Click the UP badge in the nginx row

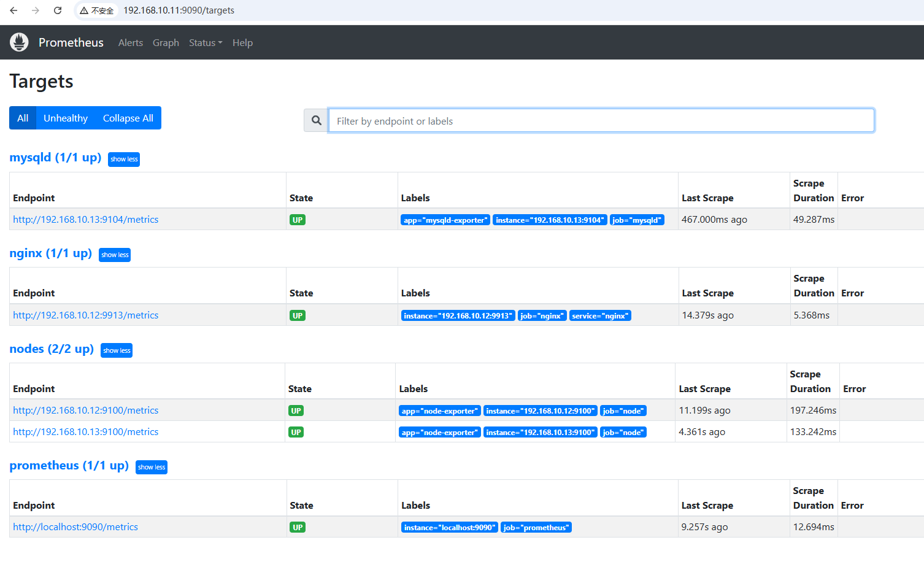click(298, 315)
